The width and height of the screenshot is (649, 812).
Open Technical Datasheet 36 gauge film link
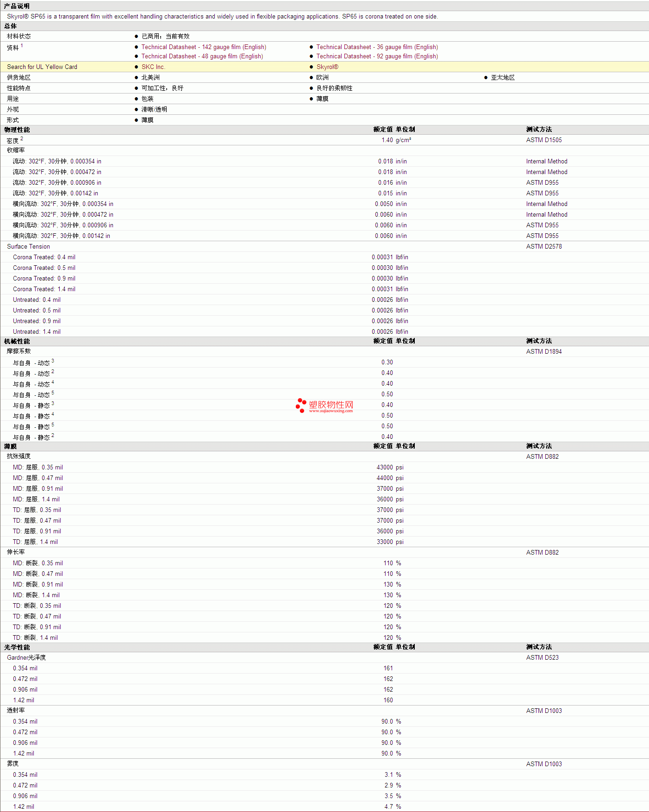click(377, 47)
